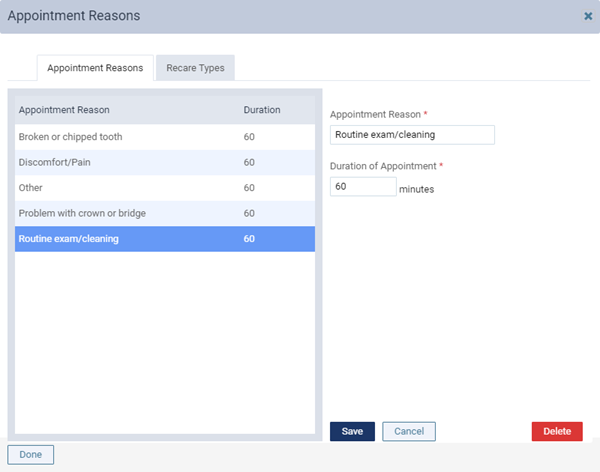Cancel editing the appointment reason
This screenshot has width=600, height=472.
coord(409,431)
